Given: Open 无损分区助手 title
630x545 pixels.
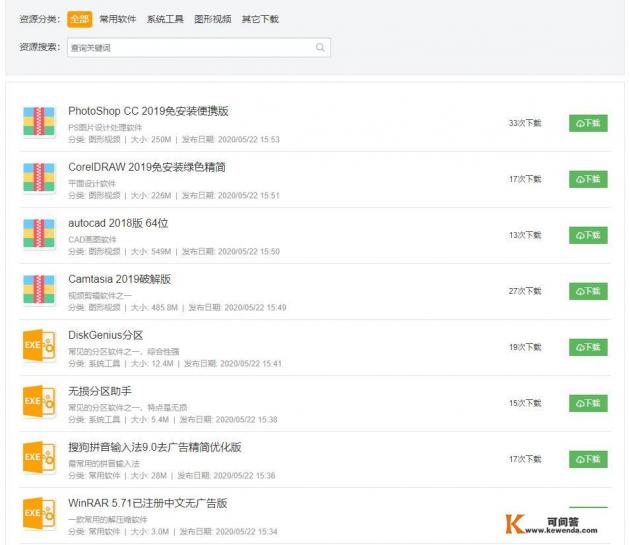Looking at the screenshot, I should (100, 391).
